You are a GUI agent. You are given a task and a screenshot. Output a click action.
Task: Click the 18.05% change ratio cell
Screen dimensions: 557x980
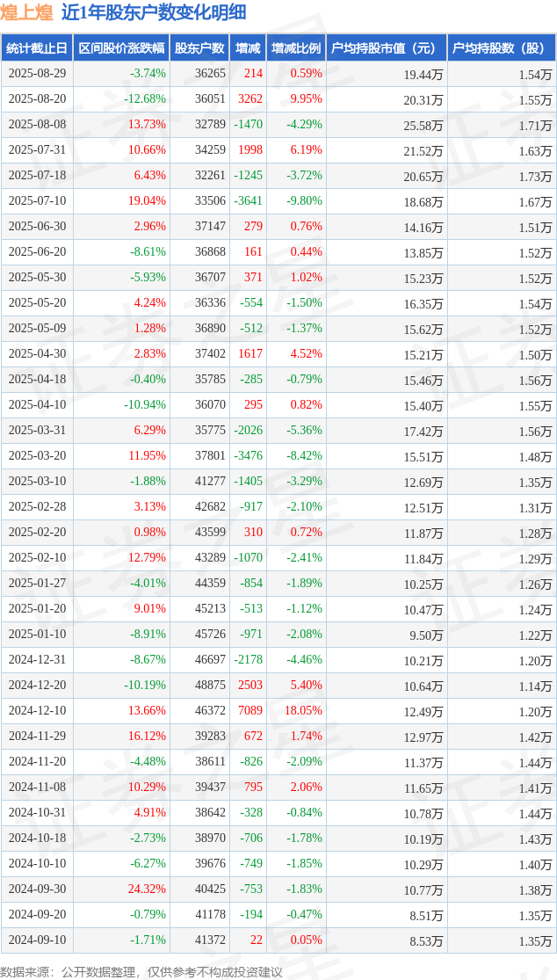(304, 711)
